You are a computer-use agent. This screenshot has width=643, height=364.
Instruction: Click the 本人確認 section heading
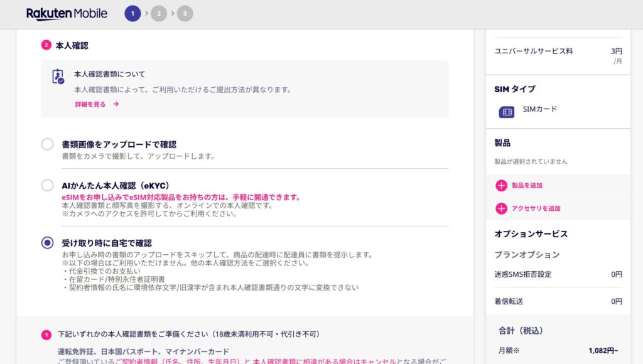click(x=72, y=45)
